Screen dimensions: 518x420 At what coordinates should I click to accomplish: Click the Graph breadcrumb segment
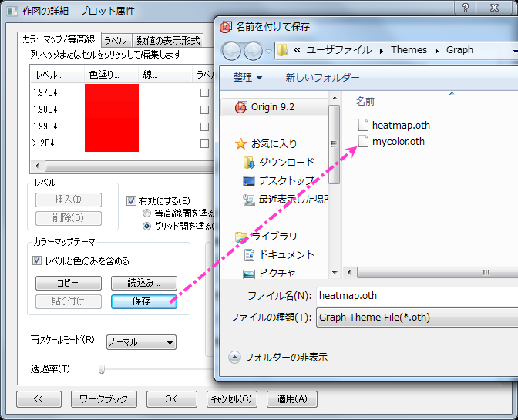459,50
